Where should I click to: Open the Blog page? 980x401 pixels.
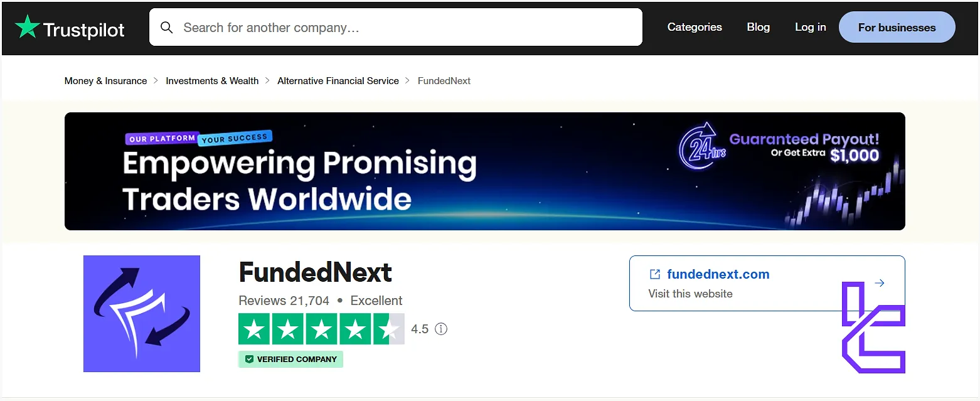point(757,27)
